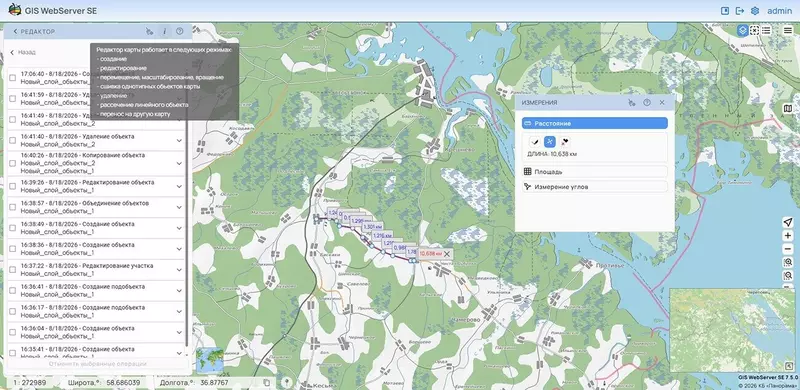The width and height of the screenshot is (800, 390).
Task: Go back via Редактор header arrow
Action: pos(15,32)
